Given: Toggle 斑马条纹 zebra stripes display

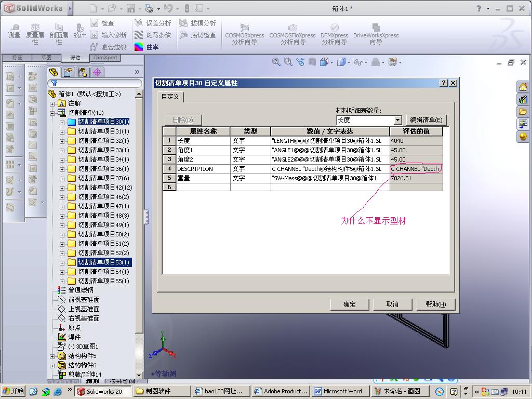Looking at the screenshot, I should point(153,35).
